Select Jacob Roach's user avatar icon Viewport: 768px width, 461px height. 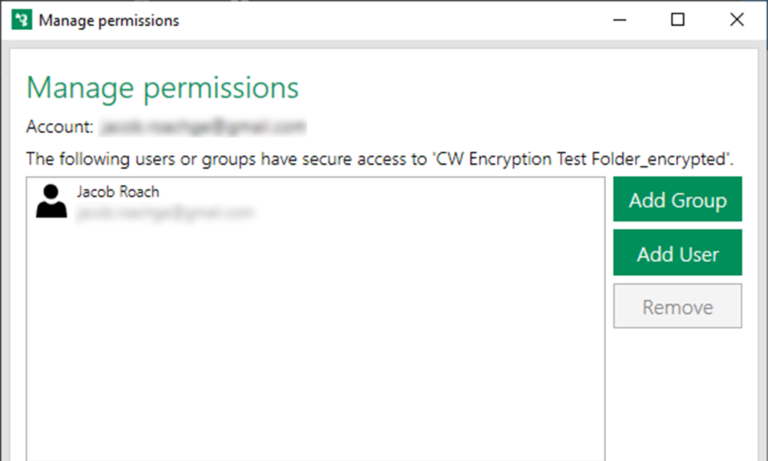coord(51,201)
